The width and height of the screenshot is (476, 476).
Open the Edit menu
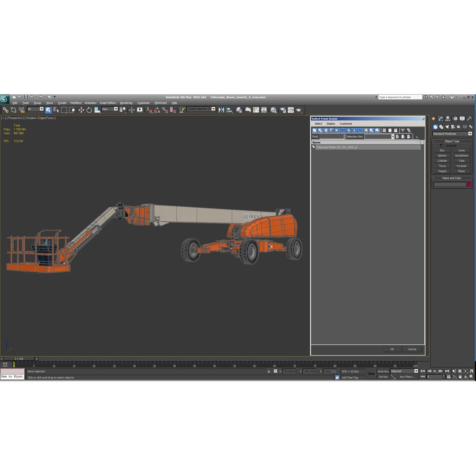click(15, 103)
